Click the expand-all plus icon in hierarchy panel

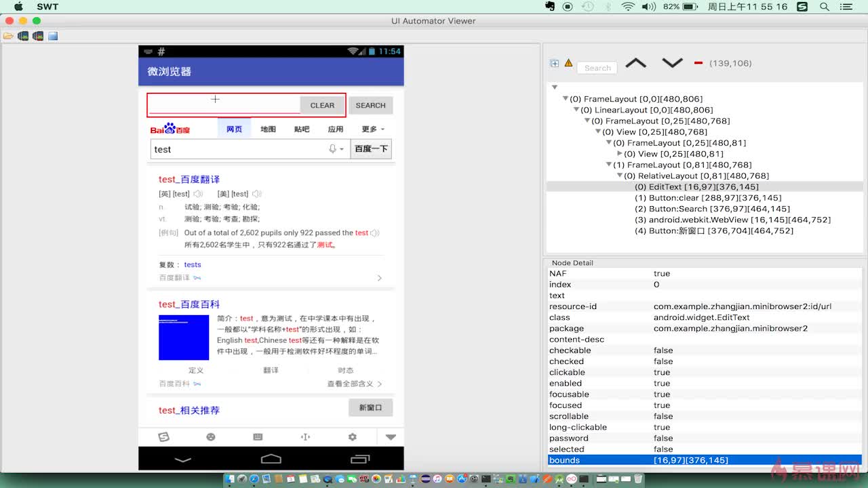(554, 63)
